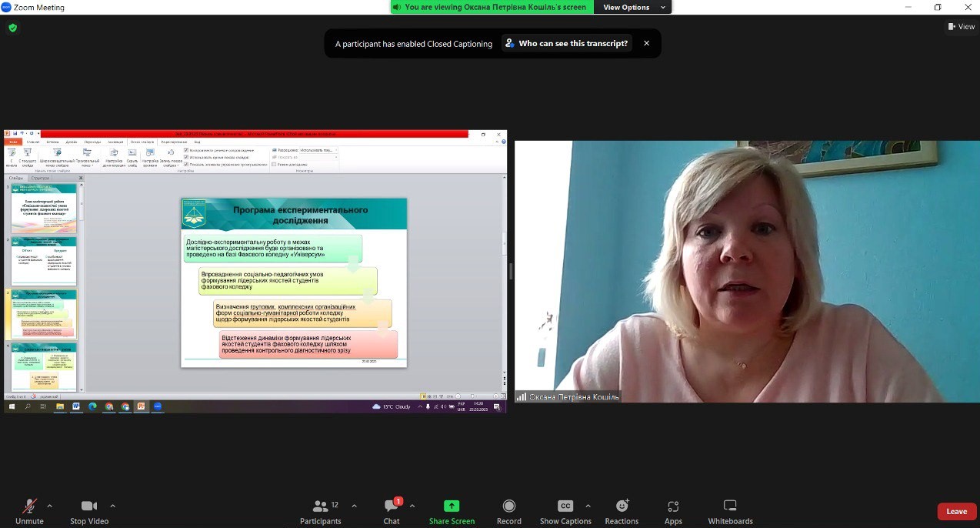Click 'Who can see this transcript?' link
The image size is (980, 528).
point(566,43)
